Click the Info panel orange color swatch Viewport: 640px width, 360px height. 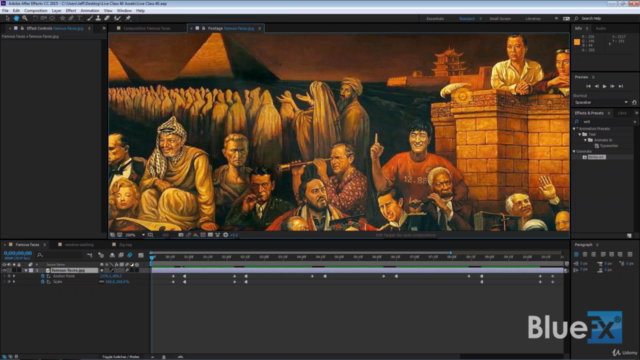[x=577, y=42]
